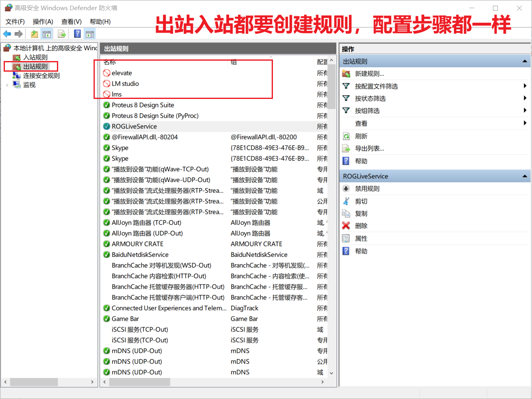Open submenu arrow of 按配置文件筛选
The width and height of the screenshot is (532, 399).
tap(525, 86)
